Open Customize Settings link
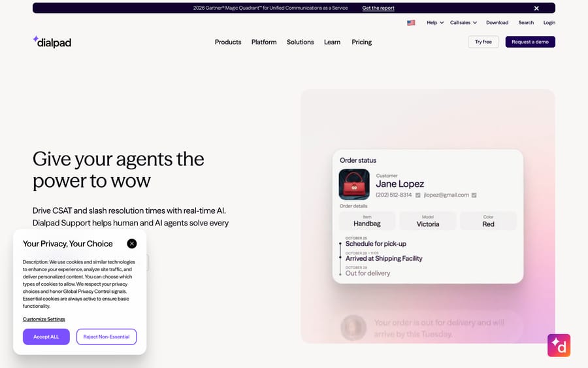 coord(44,319)
